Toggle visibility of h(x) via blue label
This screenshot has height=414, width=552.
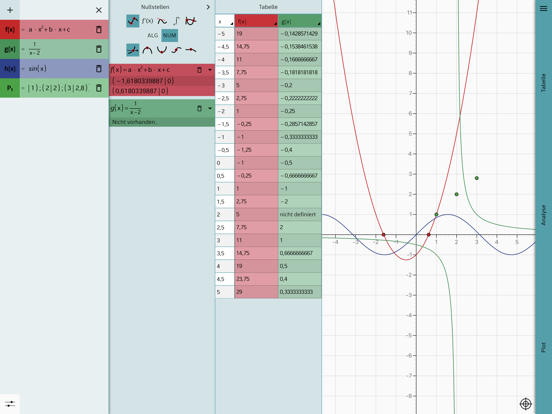coord(10,68)
